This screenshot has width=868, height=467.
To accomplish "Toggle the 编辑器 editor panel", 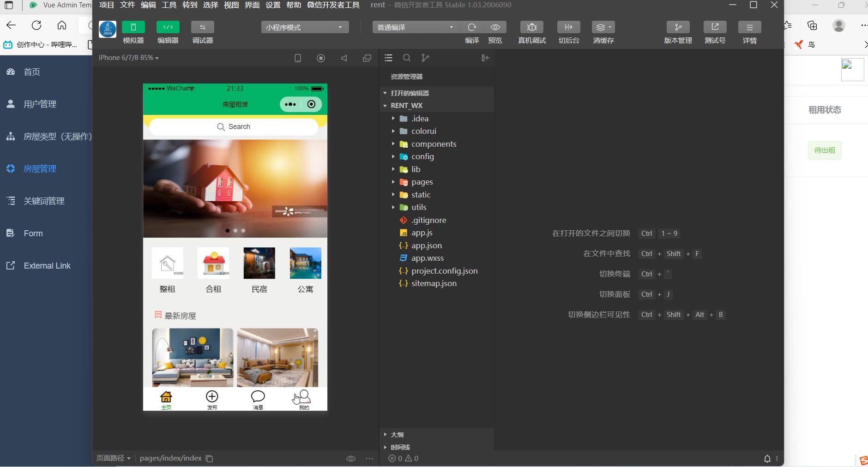I will [x=168, y=27].
